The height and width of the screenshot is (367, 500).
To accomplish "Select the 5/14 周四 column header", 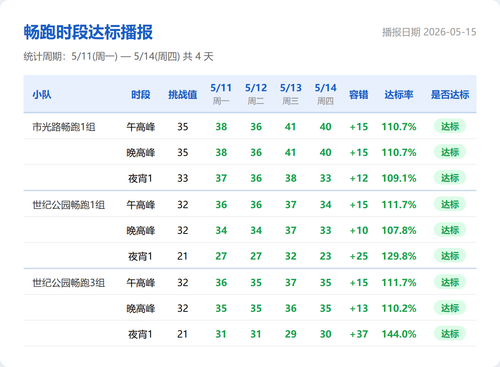I will [326, 94].
